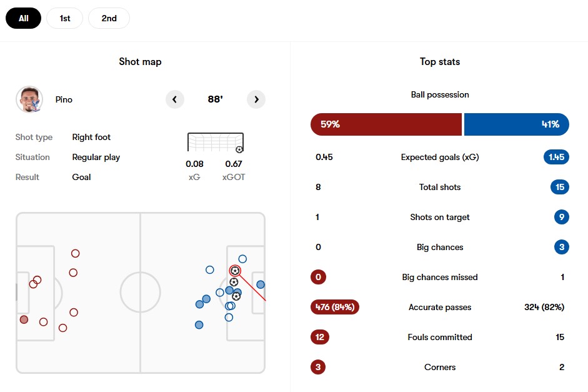Switch to the "2nd" half tab
Viewport: 588px width, 392px height.
point(109,18)
